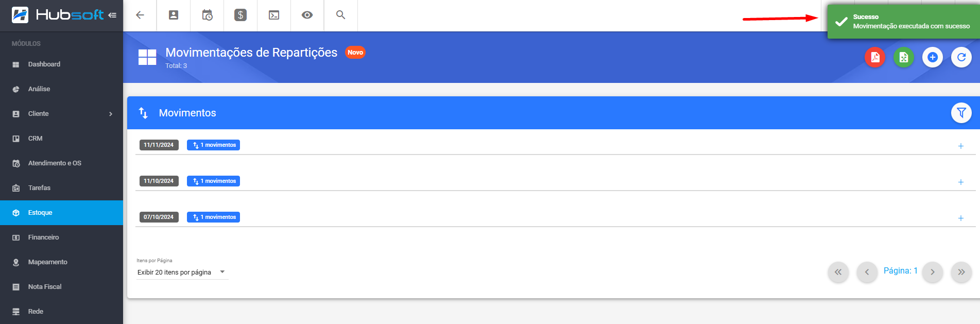Collapse the sidebar using Hubsoft arrow icon
Image resolution: width=980 pixels, height=324 pixels.
[112, 15]
